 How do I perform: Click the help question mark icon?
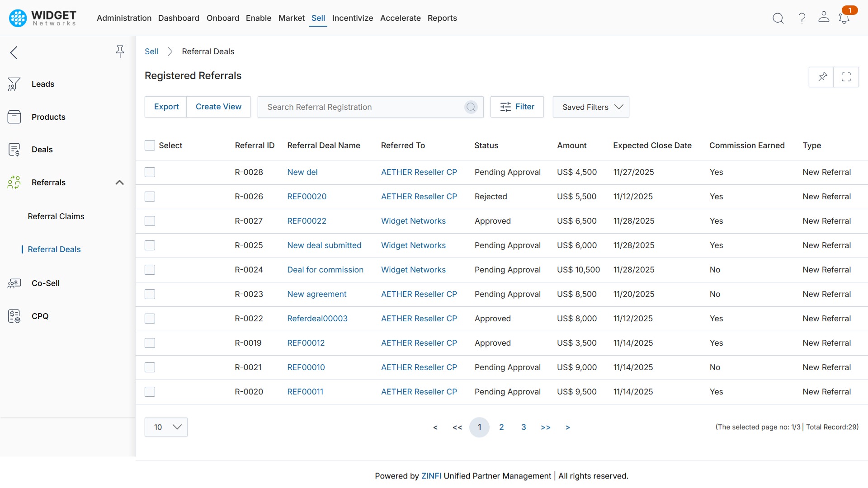tap(801, 18)
